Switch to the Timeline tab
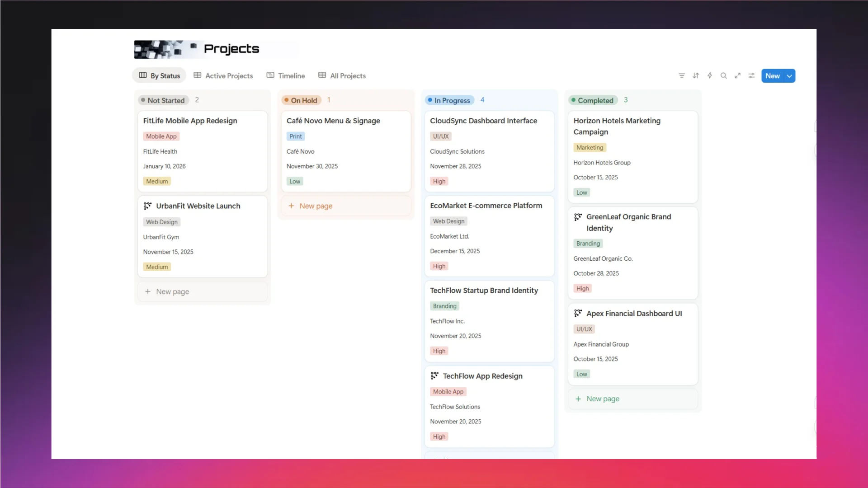 pos(286,75)
